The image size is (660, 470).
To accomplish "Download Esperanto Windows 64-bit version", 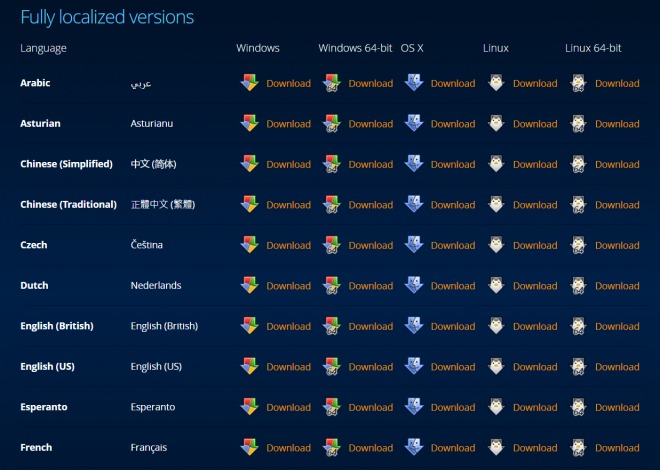I will coord(370,407).
